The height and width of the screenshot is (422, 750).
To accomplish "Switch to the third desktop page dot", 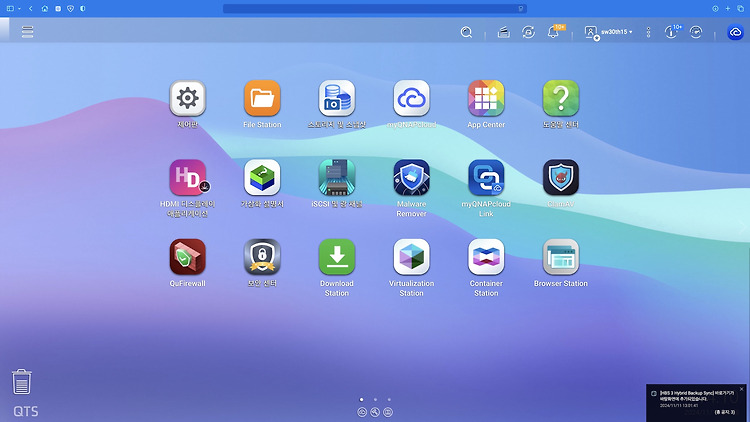I will pyautogui.click(x=389, y=400).
